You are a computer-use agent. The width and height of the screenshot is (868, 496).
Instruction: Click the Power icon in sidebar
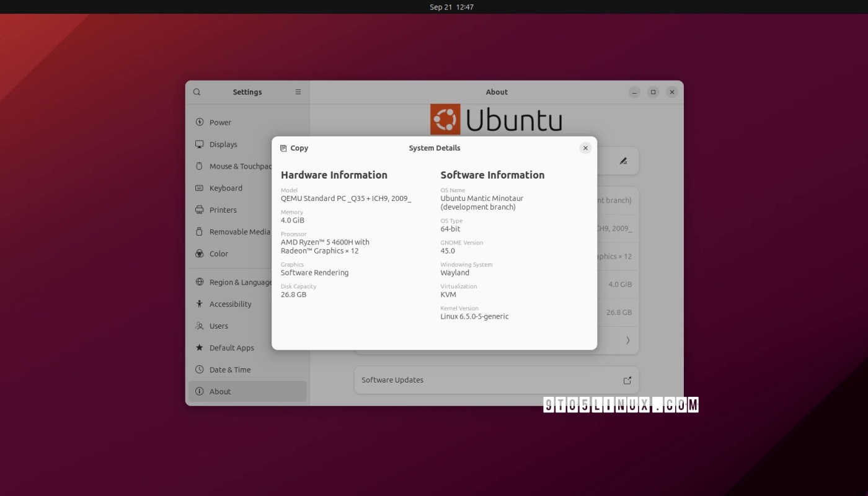point(200,122)
